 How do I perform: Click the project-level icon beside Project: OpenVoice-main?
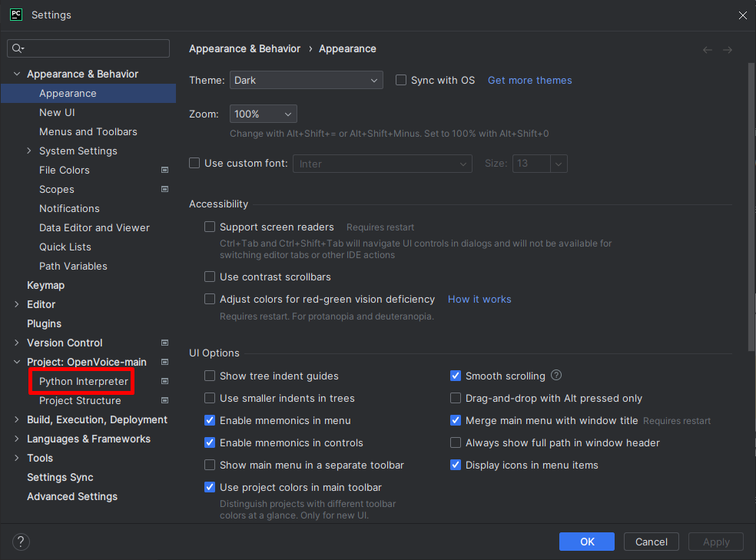click(x=165, y=362)
